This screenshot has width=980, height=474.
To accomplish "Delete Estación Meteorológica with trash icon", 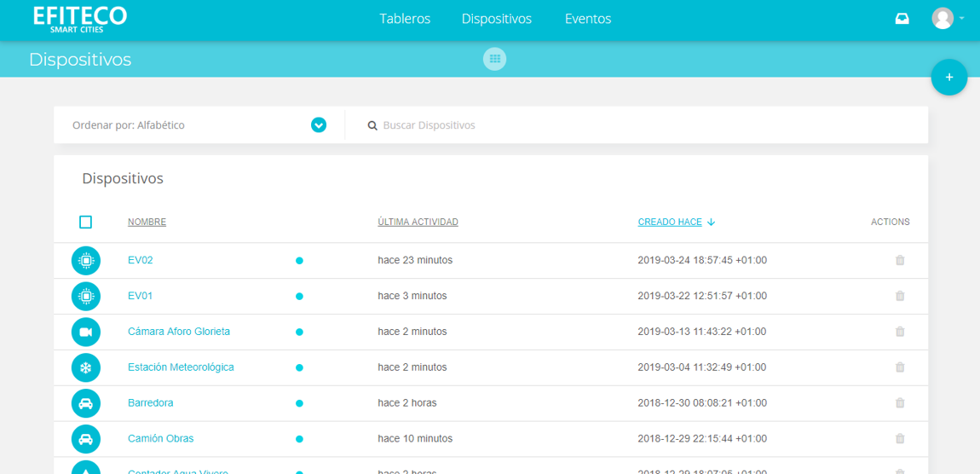I will point(900,367).
